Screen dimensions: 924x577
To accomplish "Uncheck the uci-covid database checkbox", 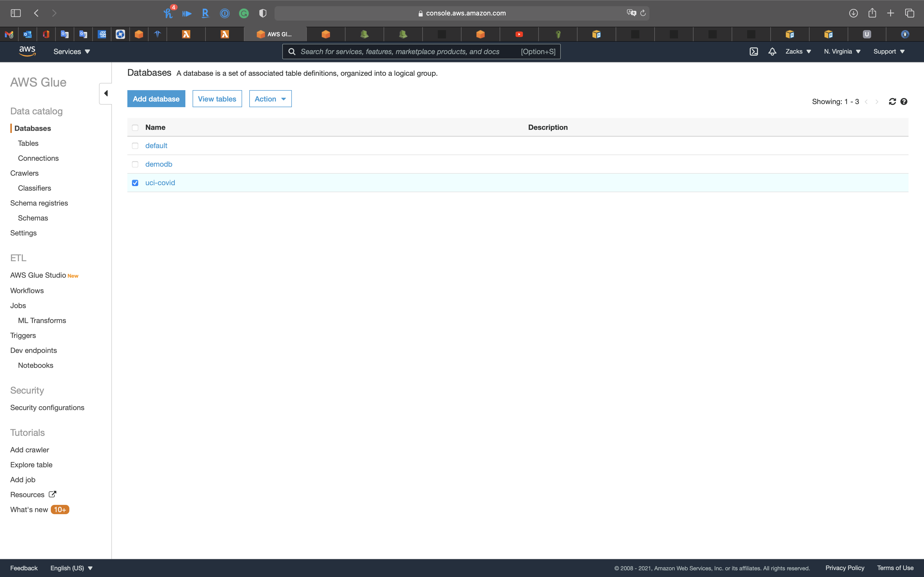I will (135, 183).
